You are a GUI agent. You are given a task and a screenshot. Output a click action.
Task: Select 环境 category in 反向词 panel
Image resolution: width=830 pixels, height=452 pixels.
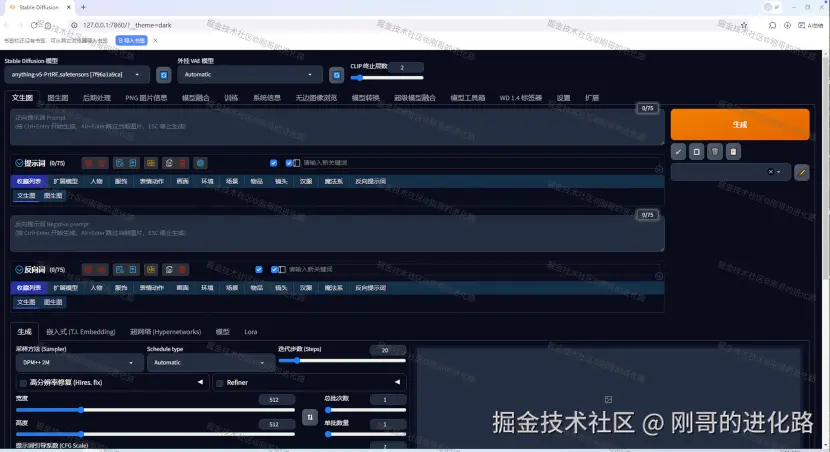point(207,288)
